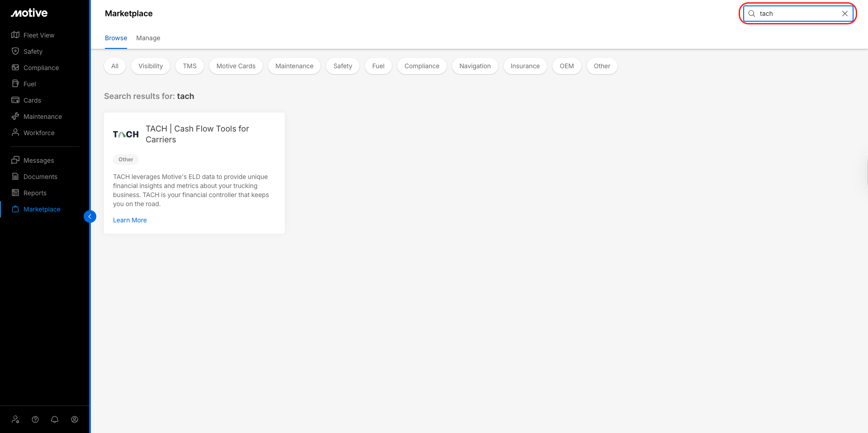Click the Marketplace page heading
868x433 pixels.
pyautogui.click(x=129, y=14)
